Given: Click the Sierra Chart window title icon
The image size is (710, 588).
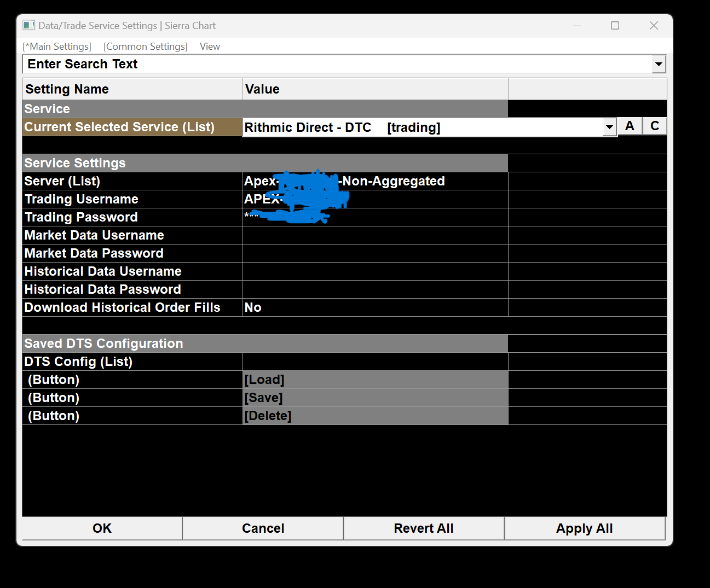Looking at the screenshot, I should pyautogui.click(x=29, y=26).
